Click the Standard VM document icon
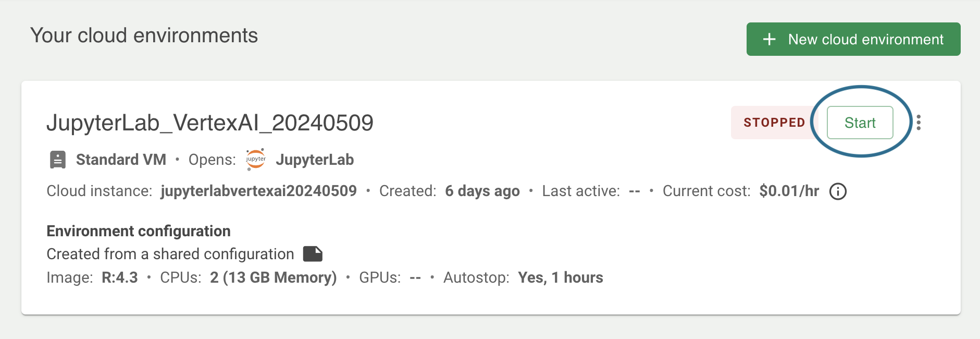The image size is (980, 339). pyautogui.click(x=58, y=160)
